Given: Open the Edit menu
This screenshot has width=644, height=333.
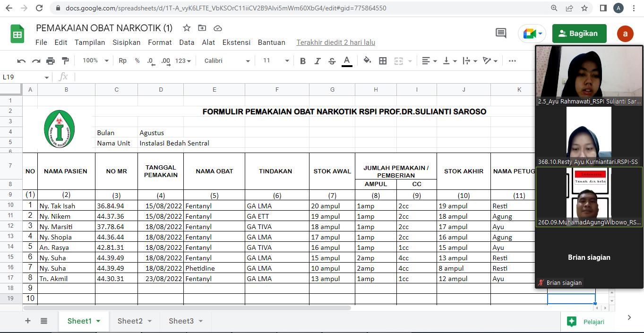Looking at the screenshot, I should coord(61,42).
